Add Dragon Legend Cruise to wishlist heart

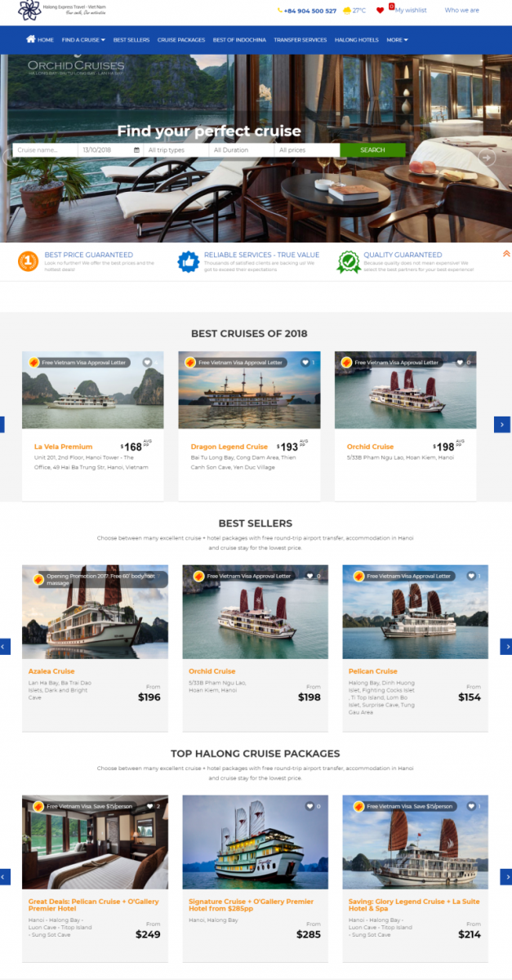pyautogui.click(x=305, y=363)
